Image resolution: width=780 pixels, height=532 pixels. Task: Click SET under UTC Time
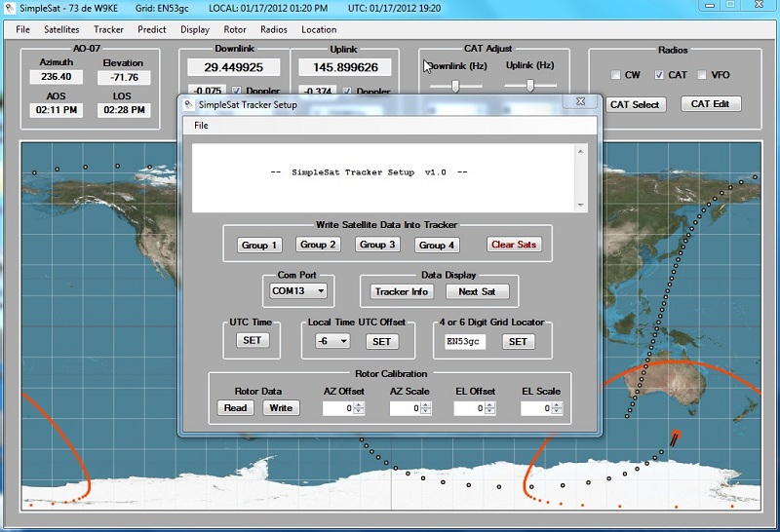253,340
